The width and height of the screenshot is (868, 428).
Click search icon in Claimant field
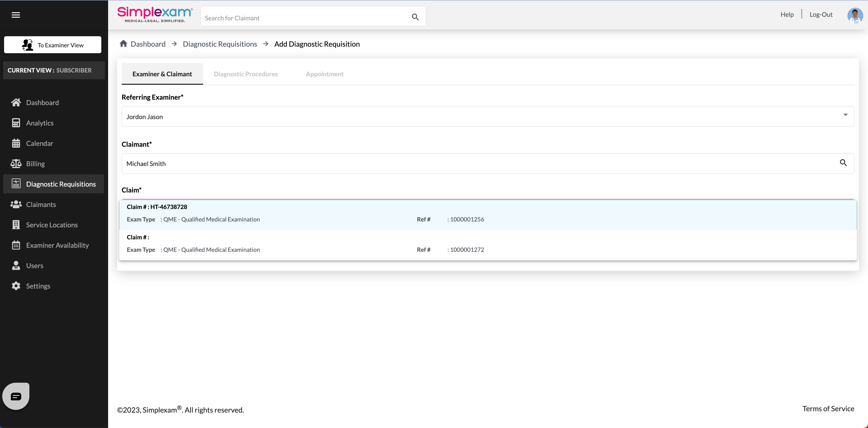843,163
